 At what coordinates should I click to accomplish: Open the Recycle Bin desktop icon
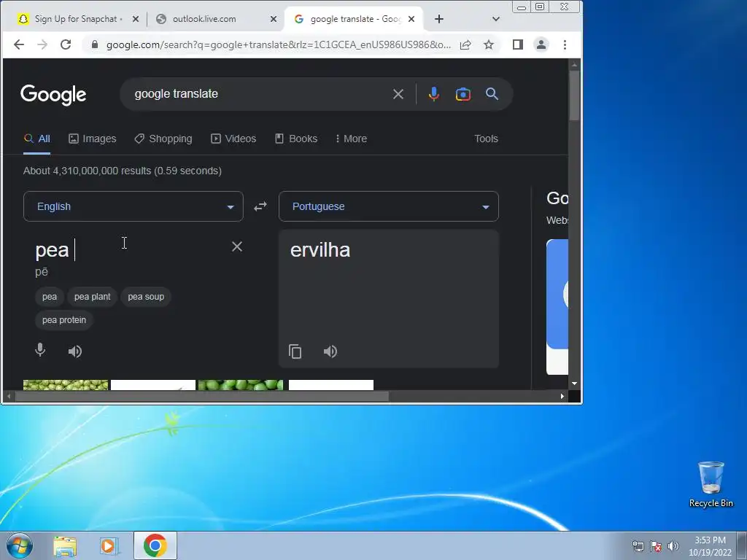click(711, 484)
